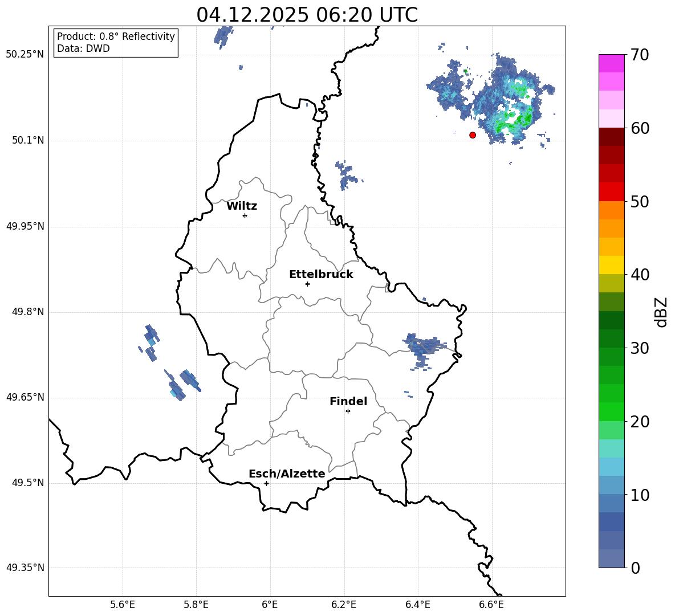The height and width of the screenshot is (616, 675).
Task: Click the colorbar tick value 50
Action: pyautogui.click(x=640, y=201)
